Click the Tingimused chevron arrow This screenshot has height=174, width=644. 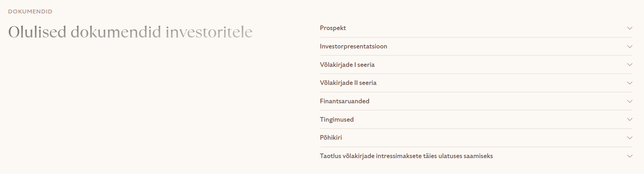point(629,120)
